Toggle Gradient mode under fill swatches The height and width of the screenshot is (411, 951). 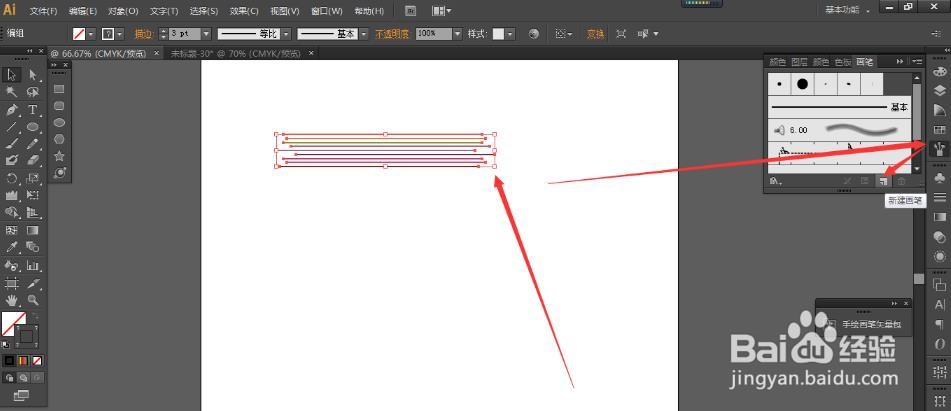[23, 360]
